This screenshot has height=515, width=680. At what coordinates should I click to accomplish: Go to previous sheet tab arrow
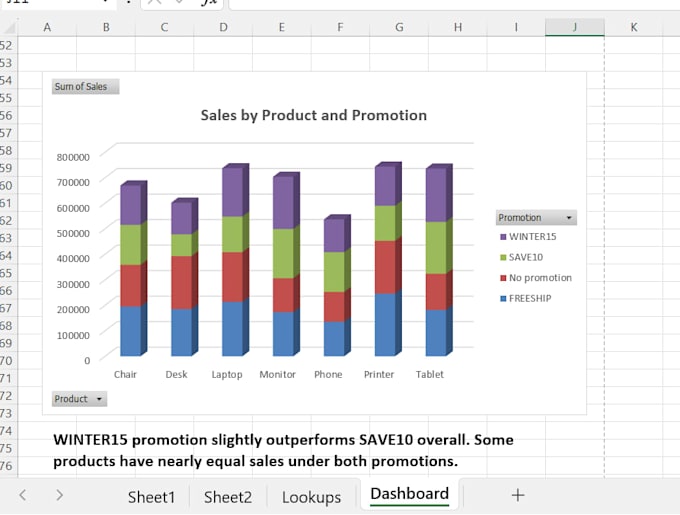(x=23, y=495)
